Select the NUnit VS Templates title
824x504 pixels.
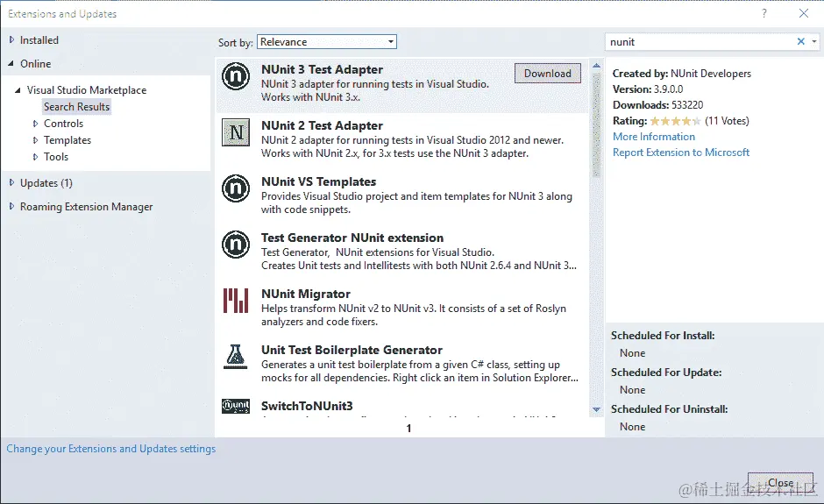click(x=318, y=181)
